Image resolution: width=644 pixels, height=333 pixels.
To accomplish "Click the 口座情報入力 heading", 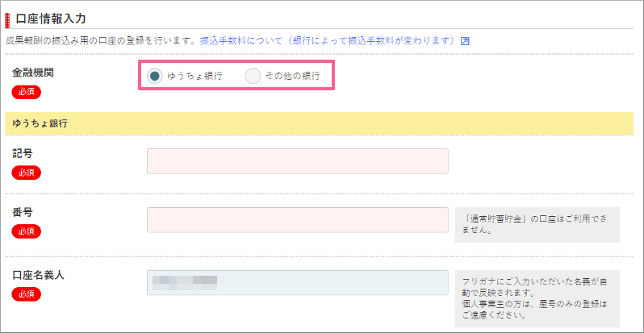I will click(x=50, y=19).
